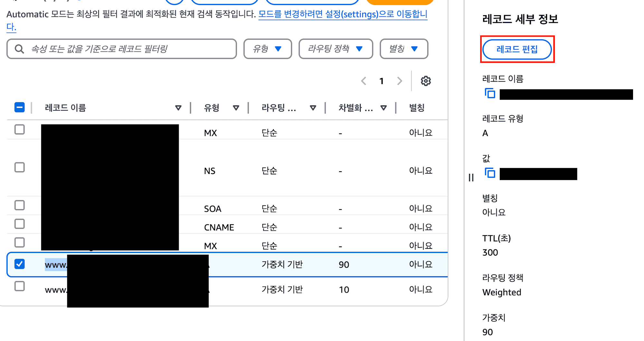
Task: Go to previous page arrow
Action: [x=364, y=81]
